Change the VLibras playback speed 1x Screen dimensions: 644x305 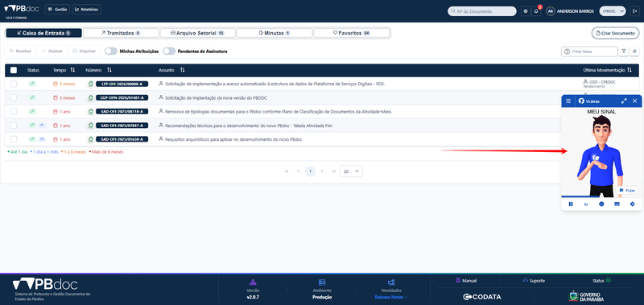pyautogui.click(x=586, y=204)
